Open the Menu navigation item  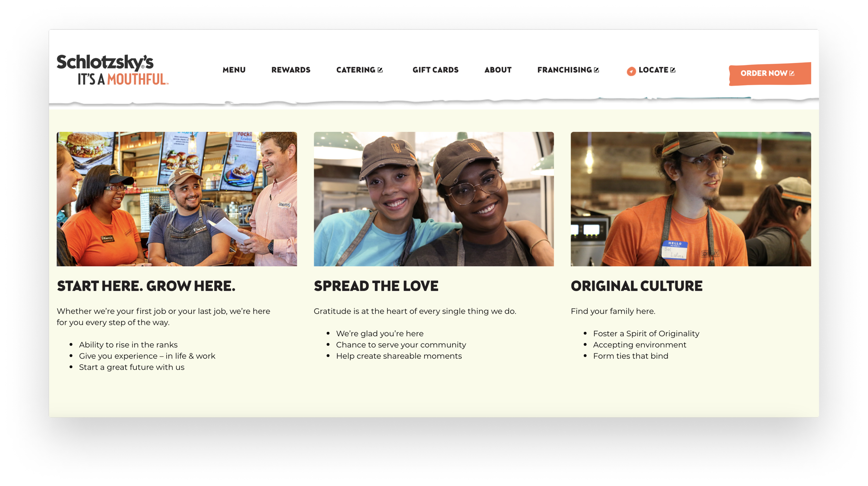(x=234, y=70)
